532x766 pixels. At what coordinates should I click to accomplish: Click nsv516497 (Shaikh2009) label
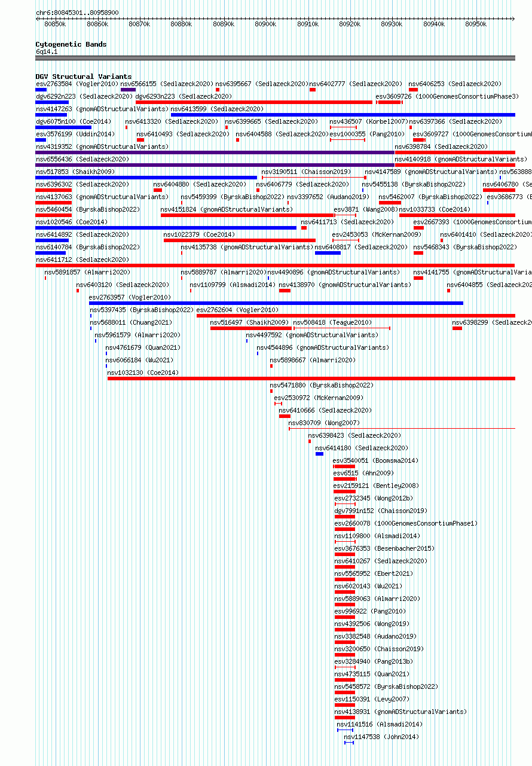(x=250, y=322)
